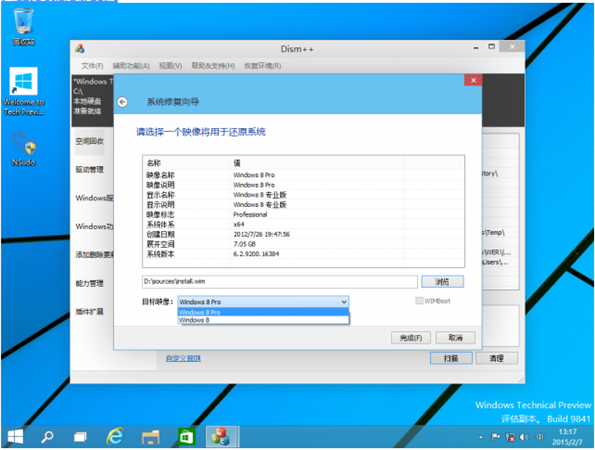Open the 文件(F) menu
The height and width of the screenshot is (450, 595).
point(92,66)
